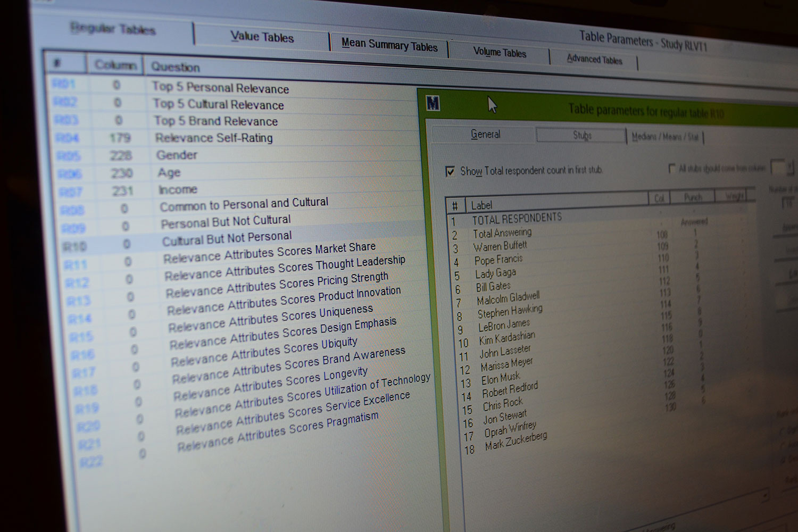This screenshot has width=798, height=532.
Task: Select row Top 5 Cultural Relevance
Action: pos(218,104)
